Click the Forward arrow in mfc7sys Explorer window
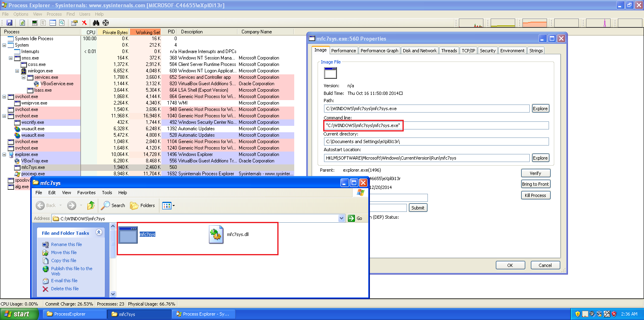The height and width of the screenshot is (320, 644). coord(72,205)
